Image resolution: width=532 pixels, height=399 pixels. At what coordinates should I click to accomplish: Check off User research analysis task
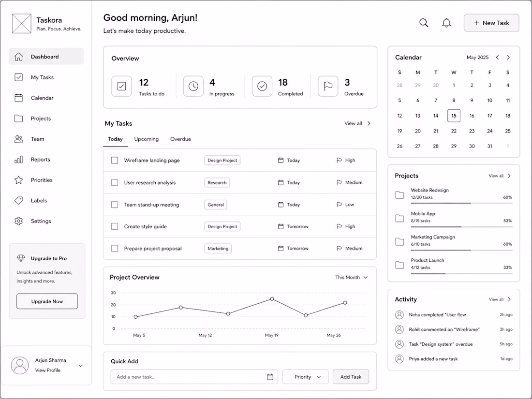115,182
